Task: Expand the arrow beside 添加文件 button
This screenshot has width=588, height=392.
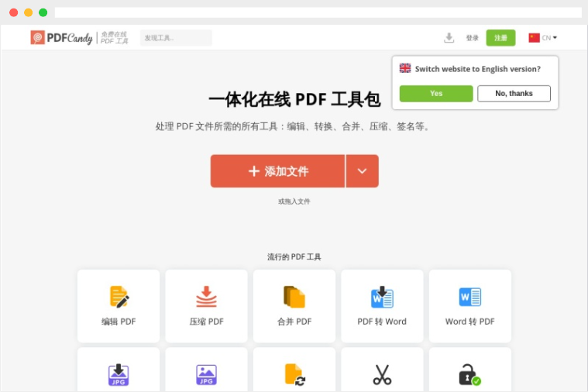Action: point(362,171)
